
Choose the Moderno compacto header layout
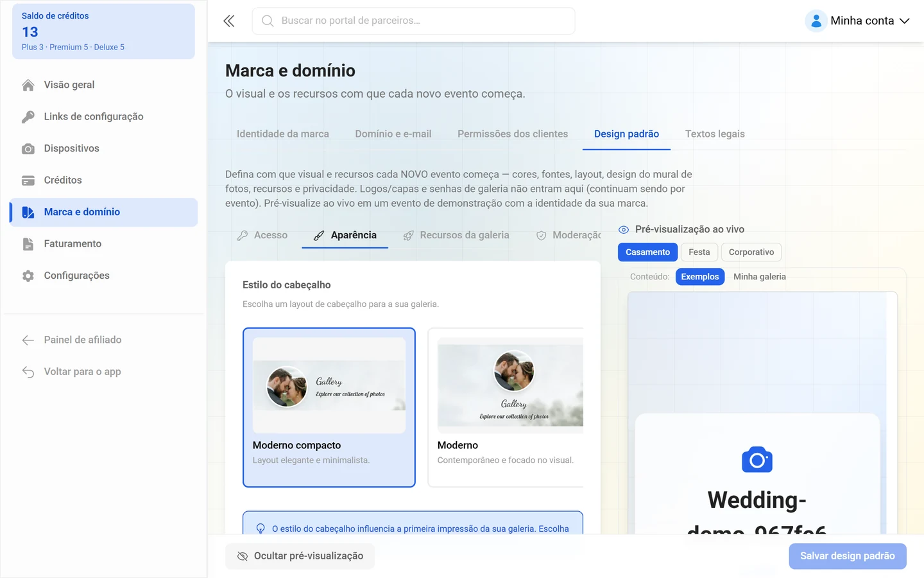point(329,408)
